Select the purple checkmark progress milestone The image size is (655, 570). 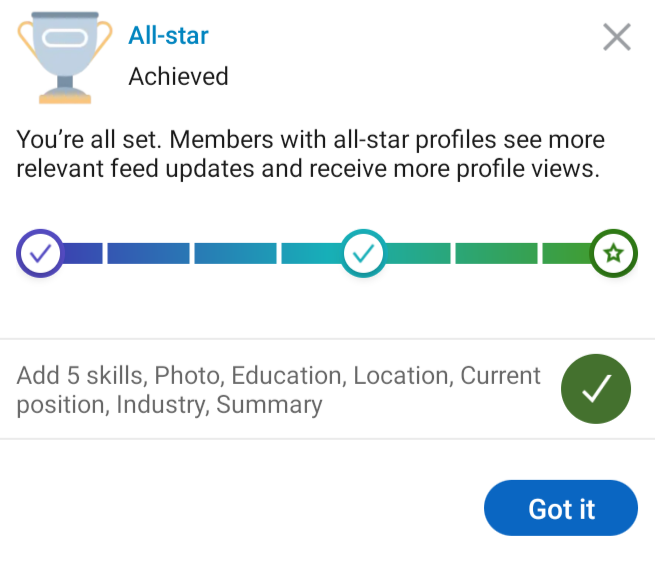tap(40, 253)
